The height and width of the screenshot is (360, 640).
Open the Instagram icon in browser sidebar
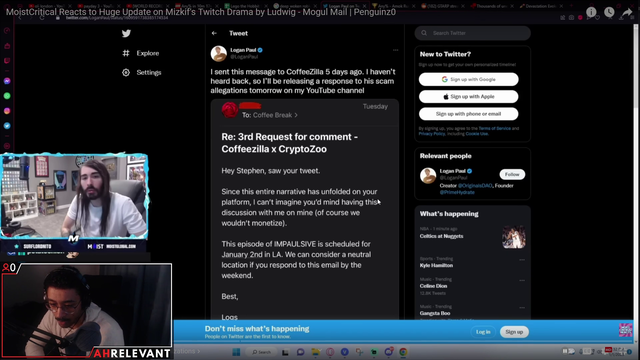(x=7, y=111)
